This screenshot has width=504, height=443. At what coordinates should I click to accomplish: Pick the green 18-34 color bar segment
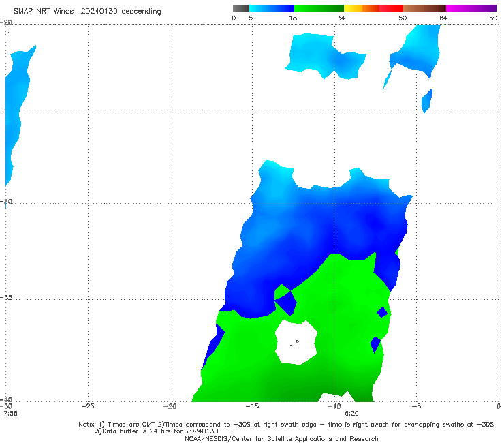pyautogui.click(x=319, y=8)
